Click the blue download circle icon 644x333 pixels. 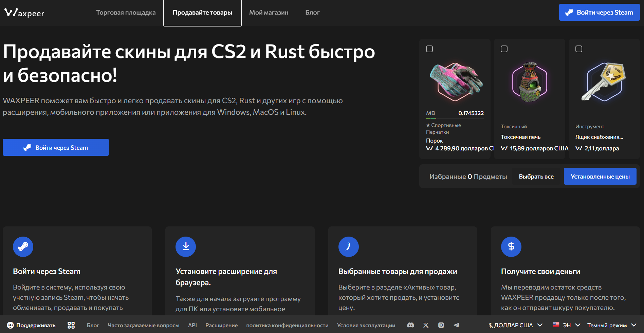click(186, 247)
